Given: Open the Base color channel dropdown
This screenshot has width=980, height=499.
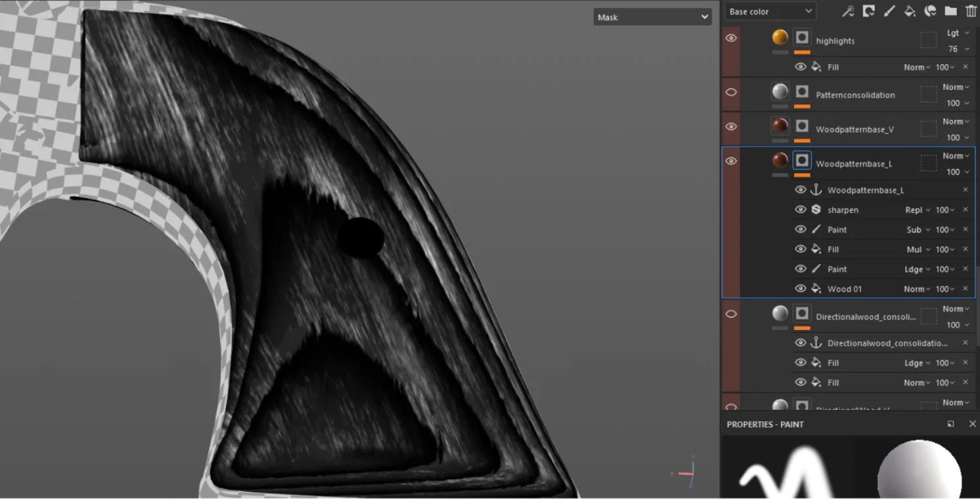Looking at the screenshot, I should (770, 11).
